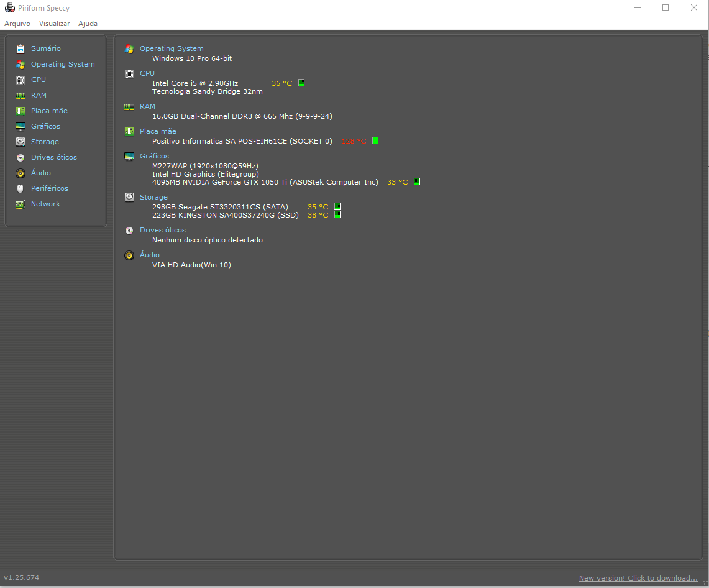Select the Áudio sidebar label

tap(40, 172)
